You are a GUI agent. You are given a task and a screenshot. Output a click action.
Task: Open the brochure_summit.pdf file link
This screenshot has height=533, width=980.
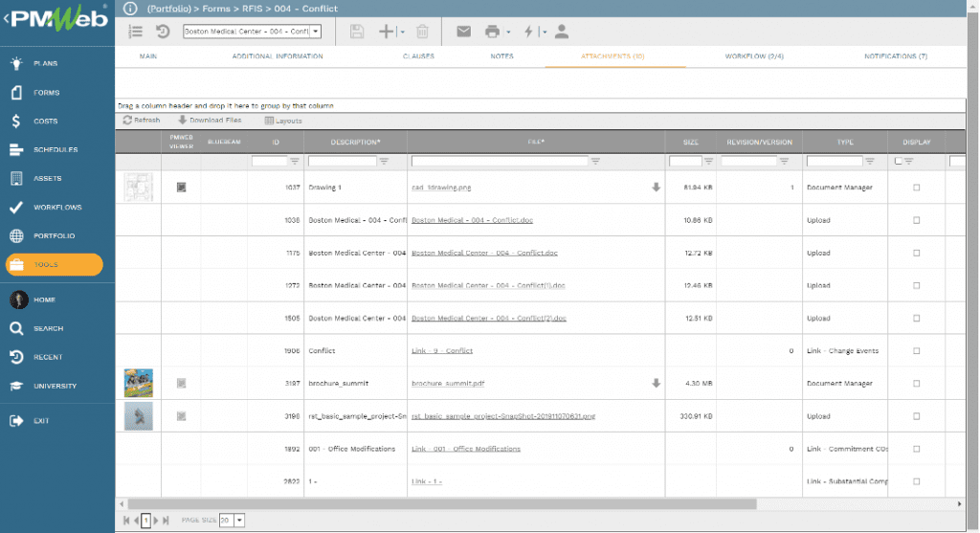[448, 384]
